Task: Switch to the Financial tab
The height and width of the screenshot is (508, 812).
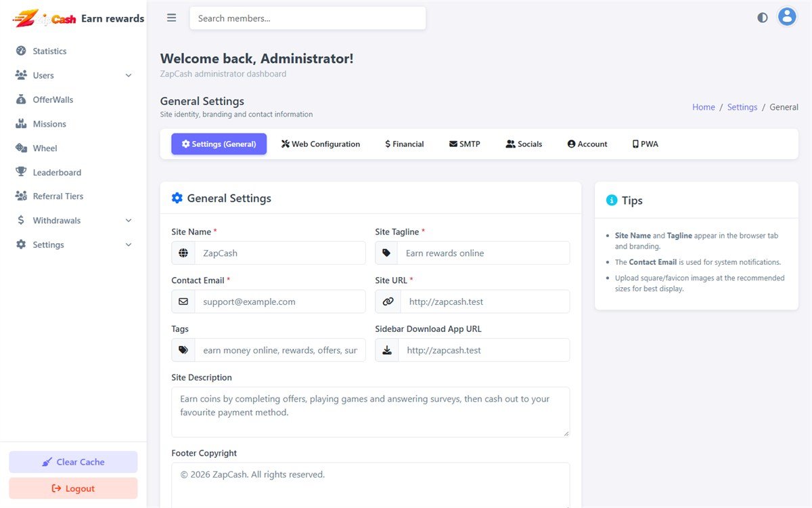Action: [404, 144]
